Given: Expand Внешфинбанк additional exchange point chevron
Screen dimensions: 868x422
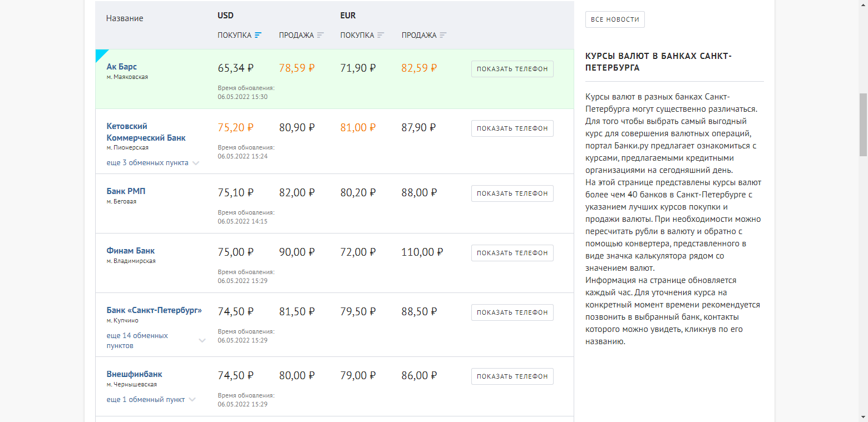Looking at the screenshot, I should [x=192, y=400].
